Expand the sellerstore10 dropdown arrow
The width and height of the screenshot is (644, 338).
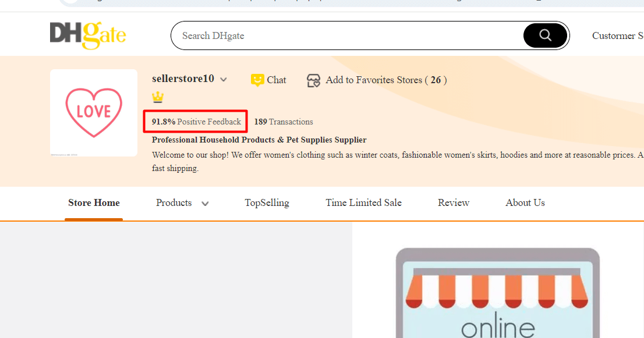coord(224,80)
